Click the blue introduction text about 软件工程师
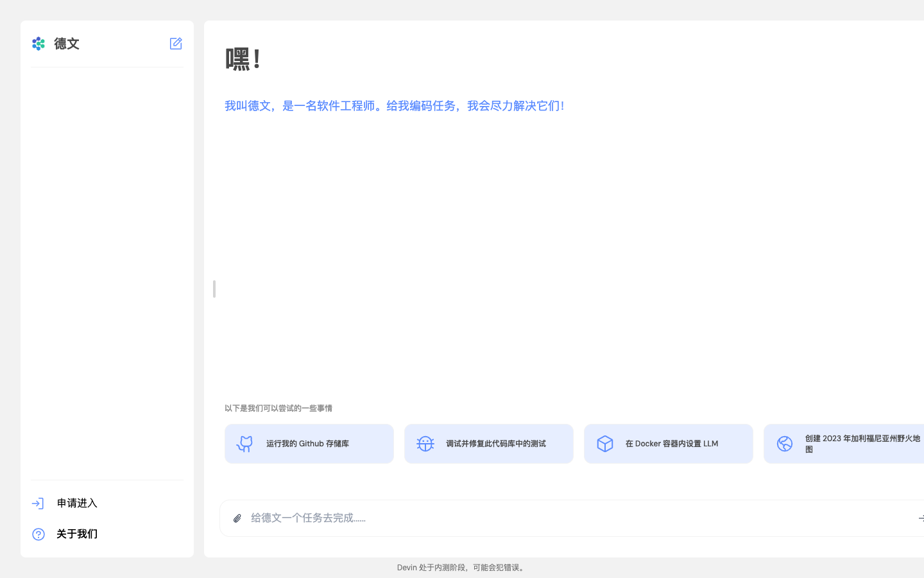The height and width of the screenshot is (578, 924). 395,105
